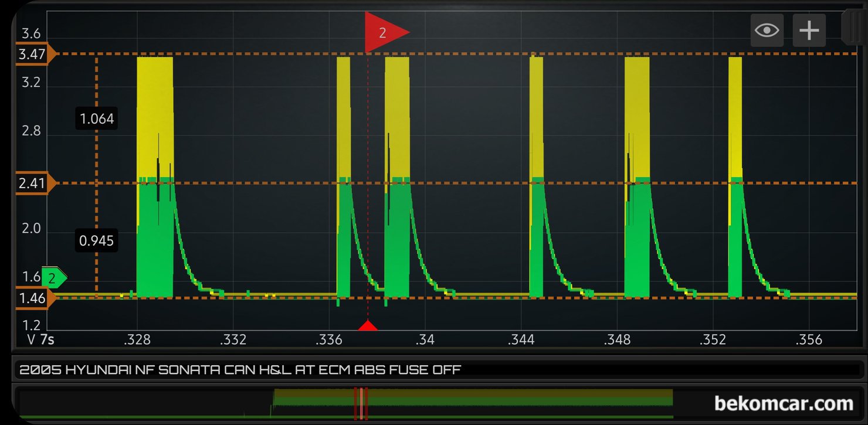The width and height of the screenshot is (868, 425).
Task: Click the .336 time axis label
Action: click(x=329, y=340)
